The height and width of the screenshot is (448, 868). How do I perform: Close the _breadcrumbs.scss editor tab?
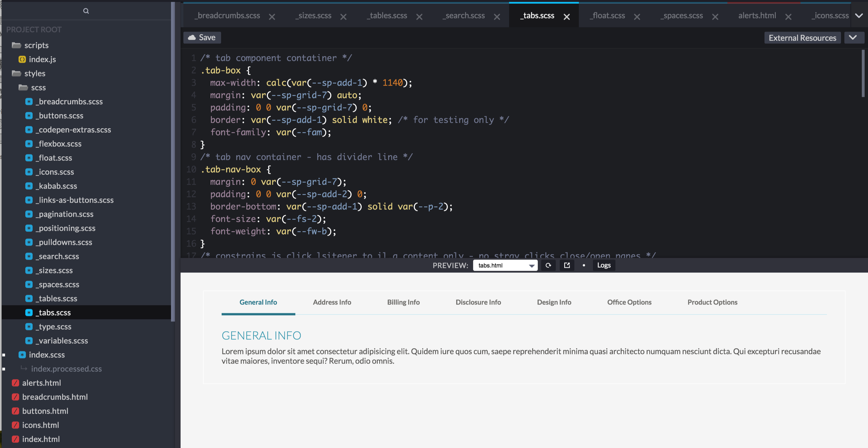click(x=272, y=17)
